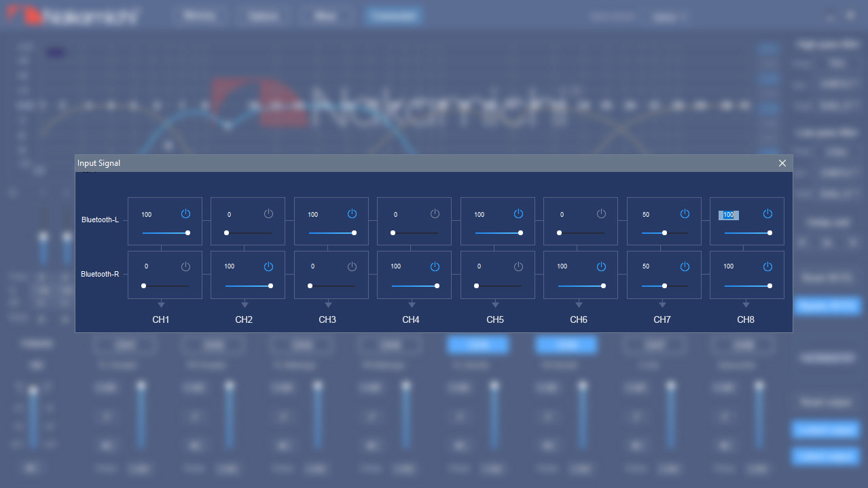Select the Bluetooth-R slider knob for CH2
The image size is (868, 488).
[270, 285]
